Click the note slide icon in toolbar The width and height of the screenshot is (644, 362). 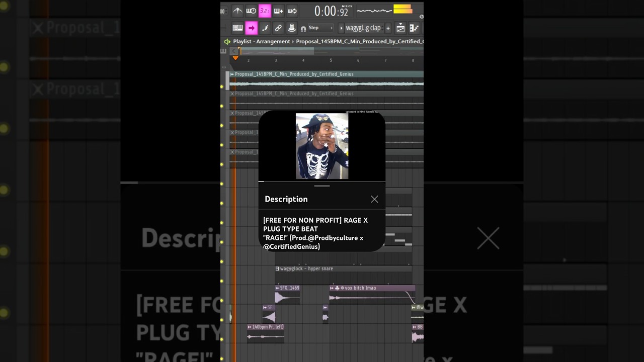point(265,28)
